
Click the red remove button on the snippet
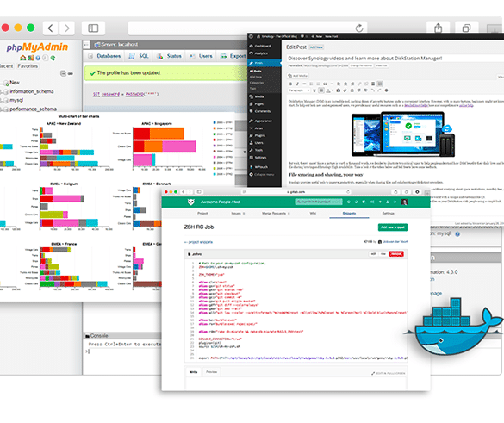pyautogui.click(x=396, y=254)
